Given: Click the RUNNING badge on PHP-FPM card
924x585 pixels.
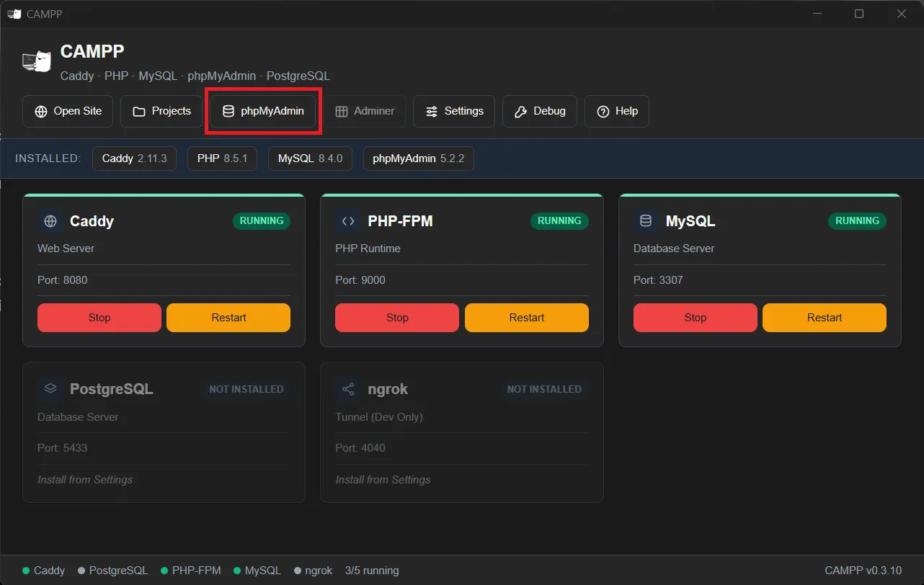Looking at the screenshot, I should point(559,221).
